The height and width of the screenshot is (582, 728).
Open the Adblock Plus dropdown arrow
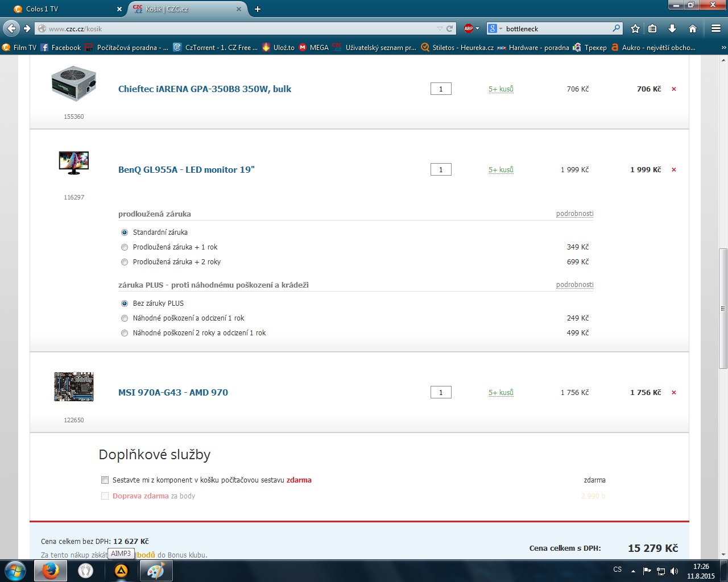tap(477, 28)
